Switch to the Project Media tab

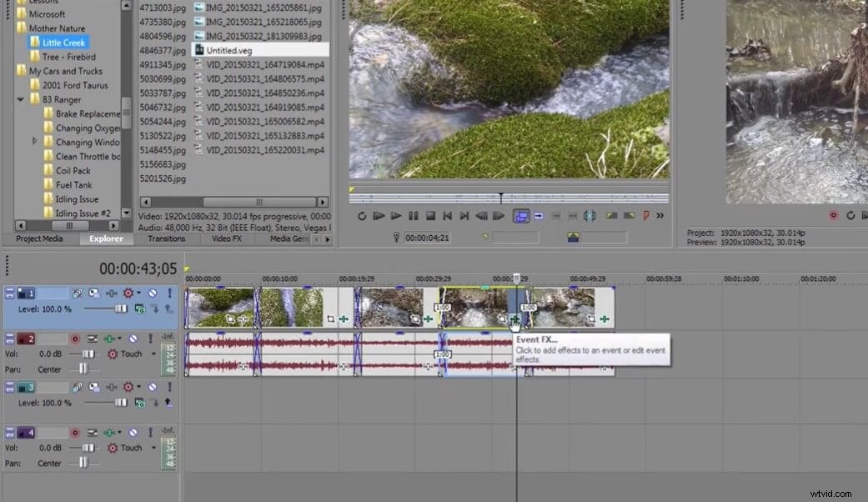tap(40, 238)
